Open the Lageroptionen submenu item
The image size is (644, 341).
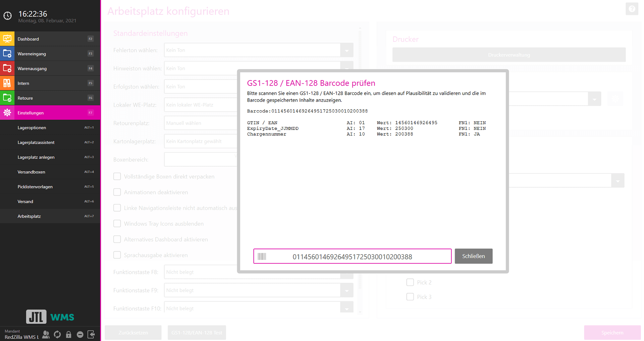[50, 128]
